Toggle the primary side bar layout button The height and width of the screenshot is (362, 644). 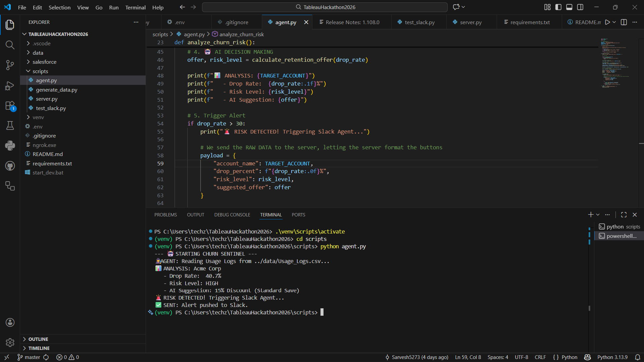[558, 7]
